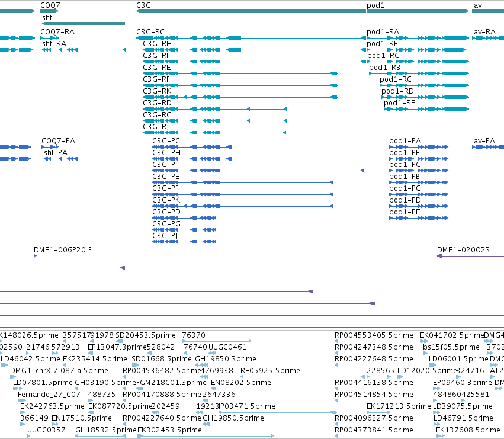Click the iav gene label
Image resolution: width=504 pixels, height=439 pixels.
pyautogui.click(x=477, y=5)
